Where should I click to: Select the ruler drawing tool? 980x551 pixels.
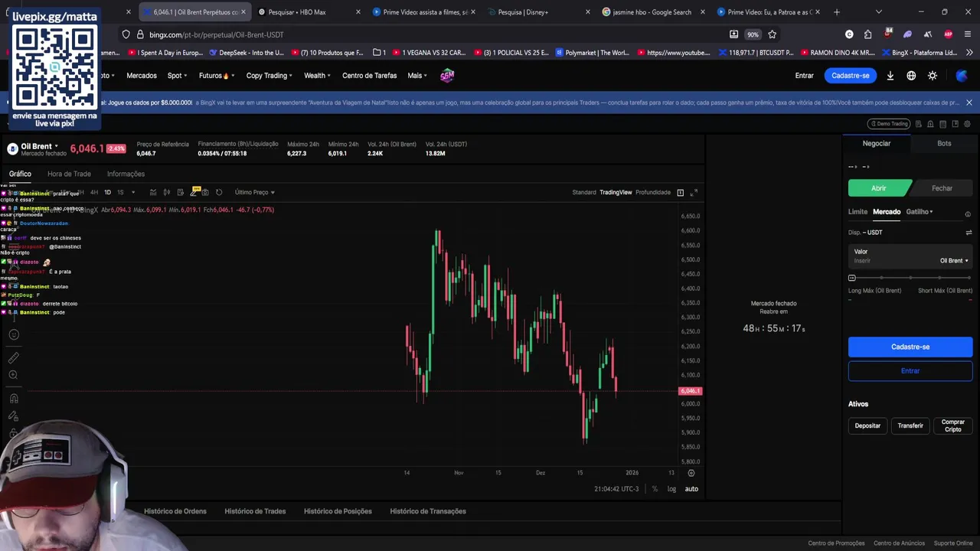13,357
